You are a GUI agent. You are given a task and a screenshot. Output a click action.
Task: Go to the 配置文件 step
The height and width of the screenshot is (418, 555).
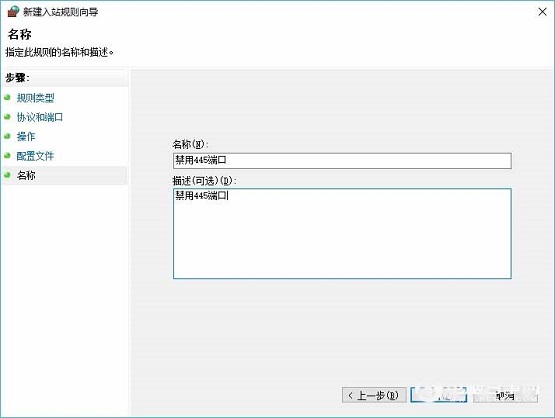(35, 156)
